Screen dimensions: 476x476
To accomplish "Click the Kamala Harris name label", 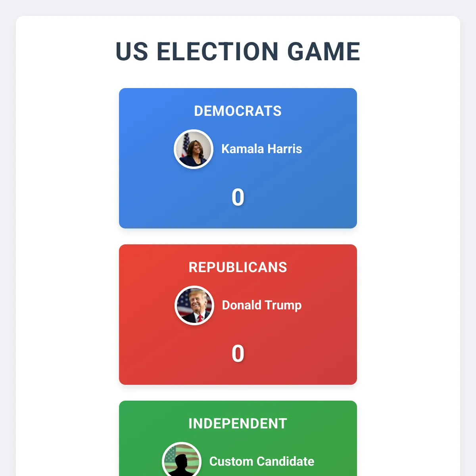I will (x=261, y=149).
